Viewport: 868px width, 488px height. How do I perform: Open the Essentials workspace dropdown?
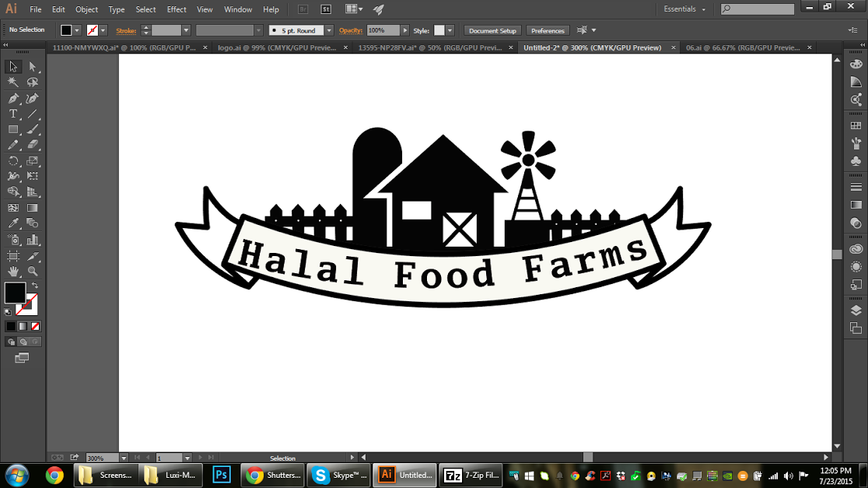(x=684, y=9)
